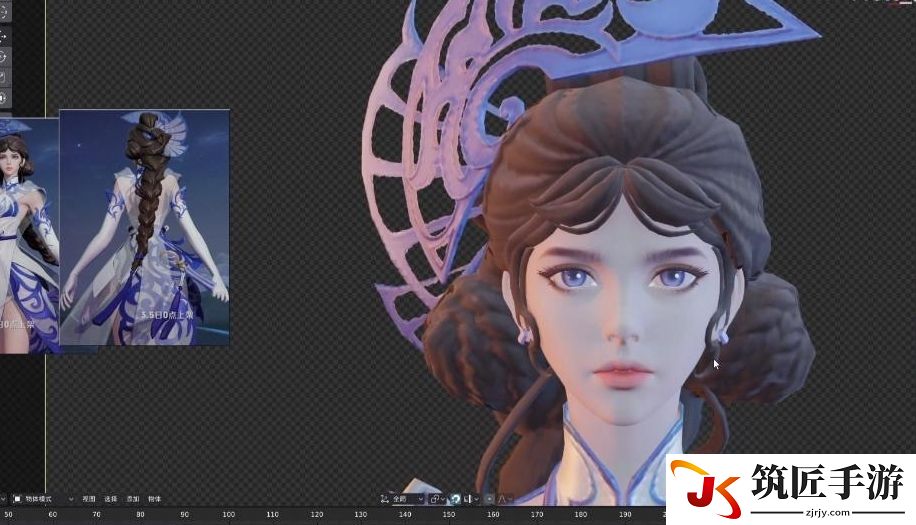Select the Cursor tool at toolbar top
Viewport: 916px width, 525px height.
5,12
